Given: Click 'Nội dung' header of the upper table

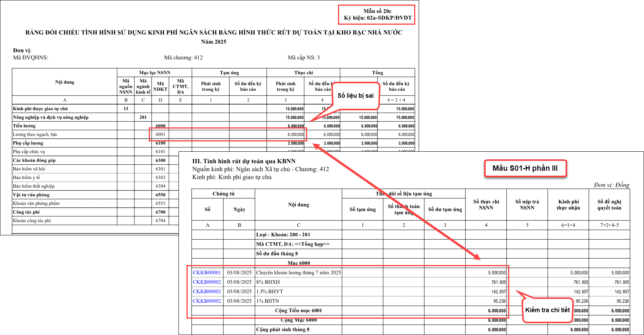Looking at the screenshot, I should coord(65,82).
